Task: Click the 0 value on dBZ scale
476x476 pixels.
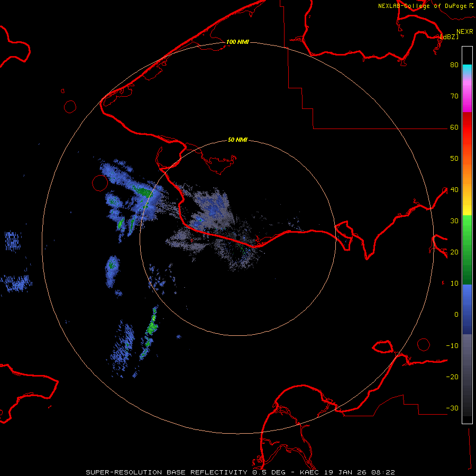Action: click(x=456, y=315)
